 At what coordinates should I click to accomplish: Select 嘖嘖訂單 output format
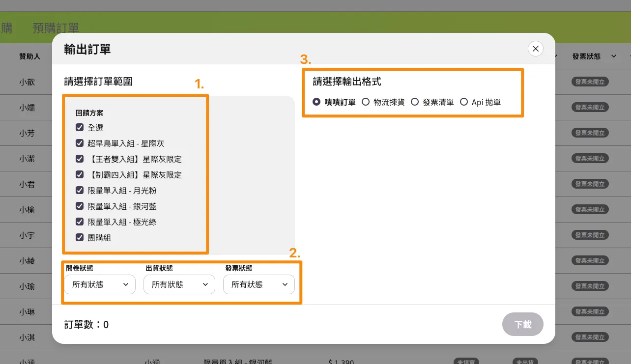coord(317,102)
